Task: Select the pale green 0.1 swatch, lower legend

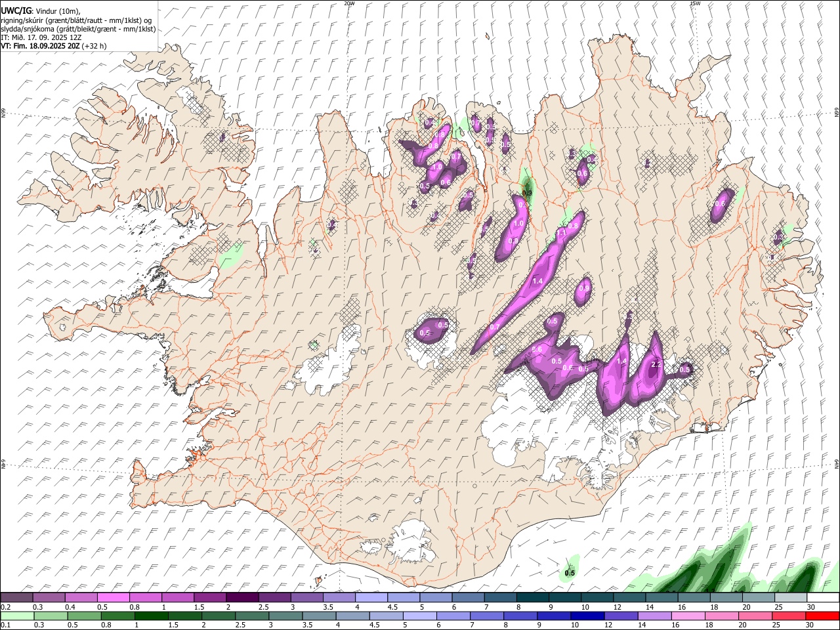Action: pos(17,616)
